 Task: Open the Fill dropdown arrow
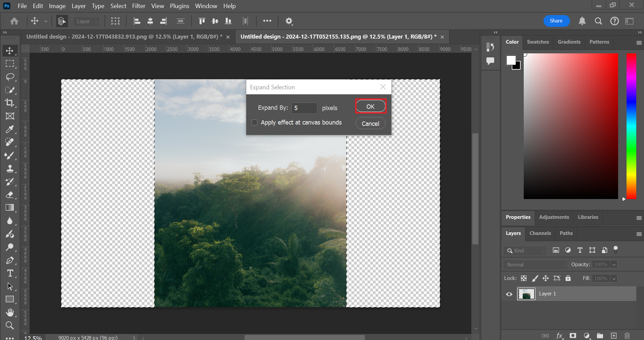[614, 278]
